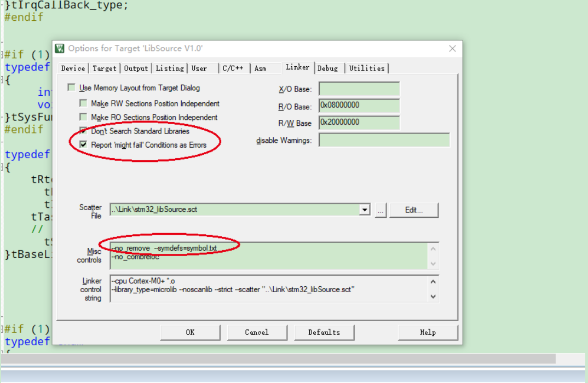Screen dimensions: 588x383
Task: Click '}tIrqCallBack_type;' in code editor
Action: coord(66,5)
